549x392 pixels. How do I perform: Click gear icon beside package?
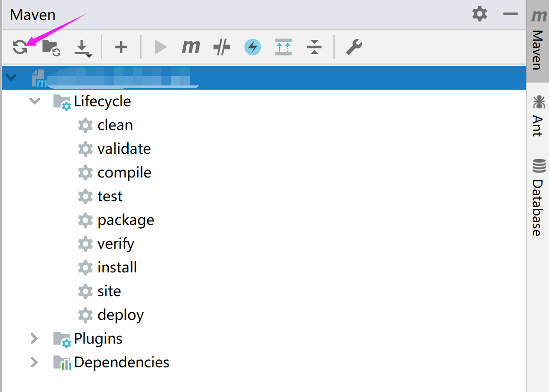pos(85,220)
